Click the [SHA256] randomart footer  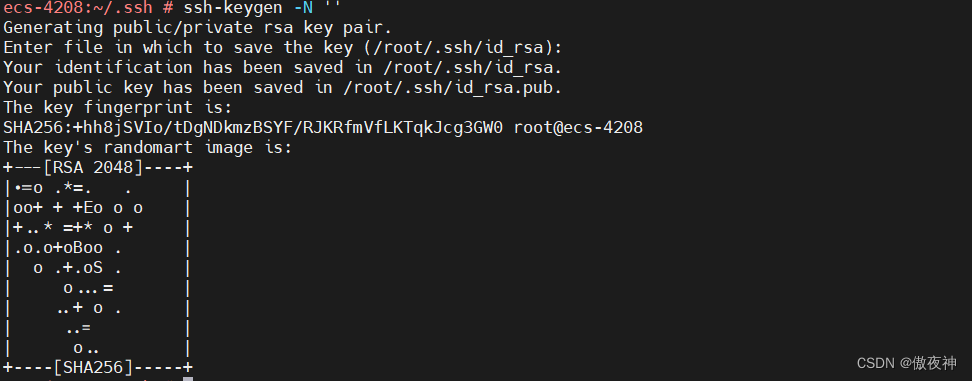[x=98, y=367]
